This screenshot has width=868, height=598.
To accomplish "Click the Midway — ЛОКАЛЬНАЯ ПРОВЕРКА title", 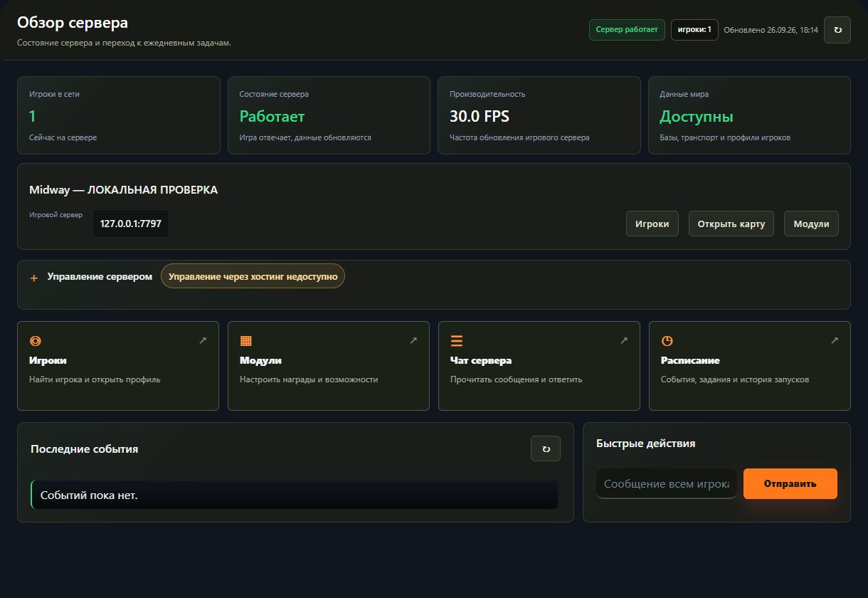I will pos(123,190).
